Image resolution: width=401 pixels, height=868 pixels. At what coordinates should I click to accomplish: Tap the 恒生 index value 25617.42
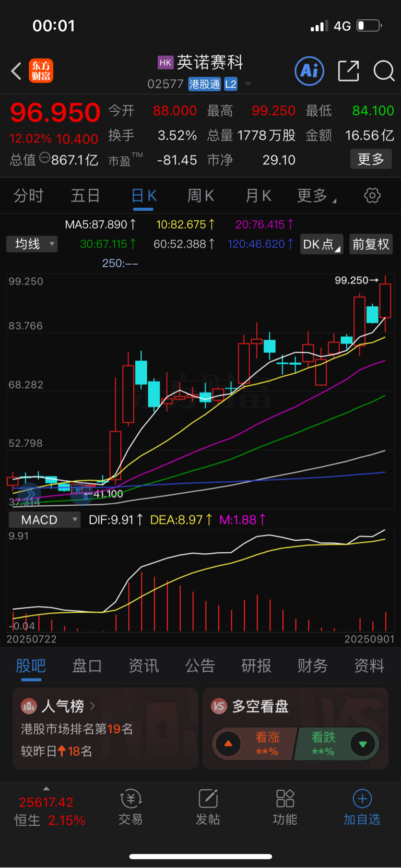click(46, 802)
